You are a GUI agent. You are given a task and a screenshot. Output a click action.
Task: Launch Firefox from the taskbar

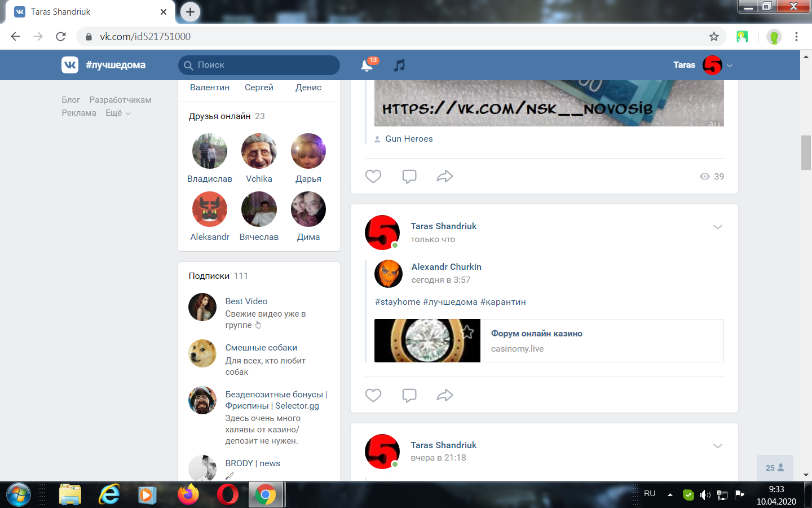(x=188, y=495)
